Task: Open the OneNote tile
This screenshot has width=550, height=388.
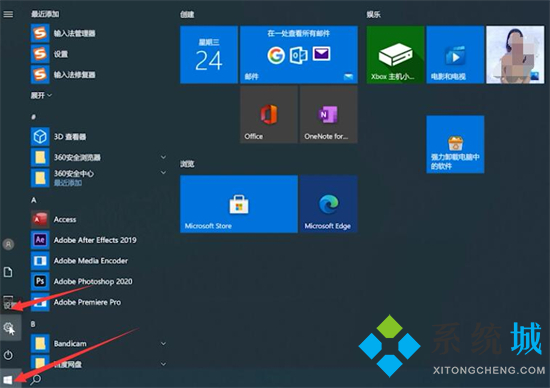Action: click(x=328, y=114)
